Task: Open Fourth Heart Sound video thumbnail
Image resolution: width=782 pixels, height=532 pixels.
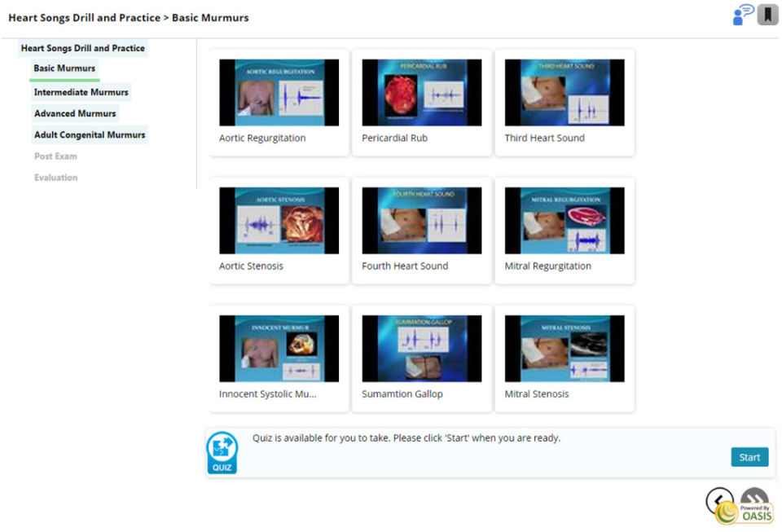Action: (421, 221)
